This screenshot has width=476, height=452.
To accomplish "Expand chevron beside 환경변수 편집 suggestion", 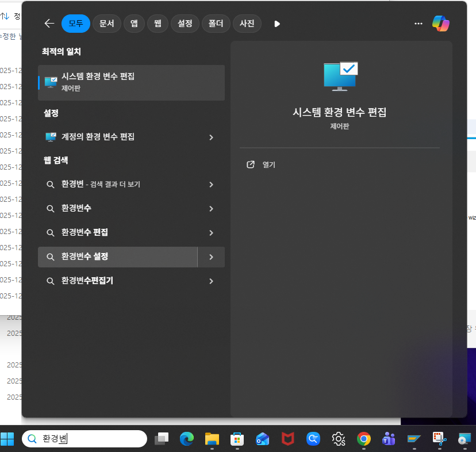I will 212,233.
